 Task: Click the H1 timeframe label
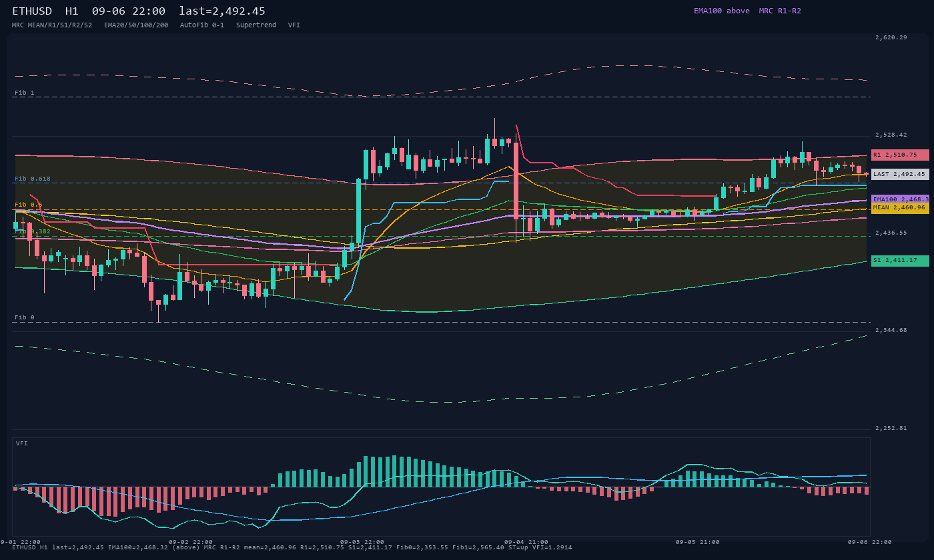[x=72, y=11]
